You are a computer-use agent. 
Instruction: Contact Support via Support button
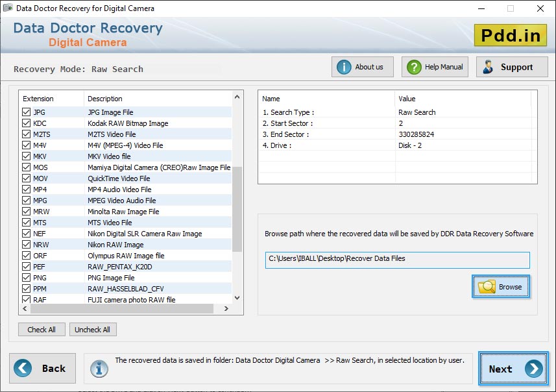pyautogui.click(x=512, y=67)
